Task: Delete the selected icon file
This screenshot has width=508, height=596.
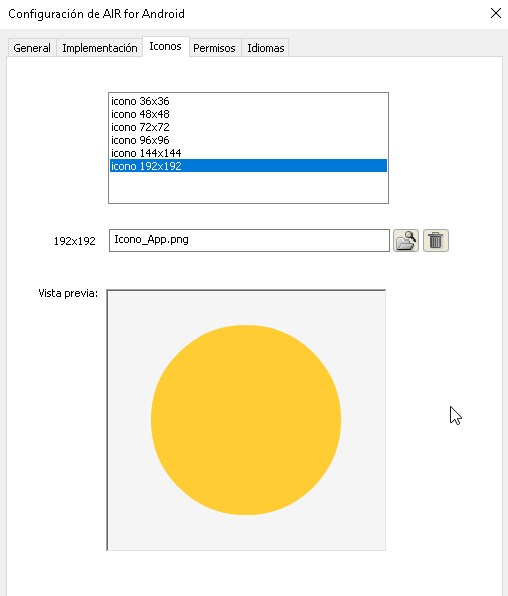Action: (x=436, y=241)
